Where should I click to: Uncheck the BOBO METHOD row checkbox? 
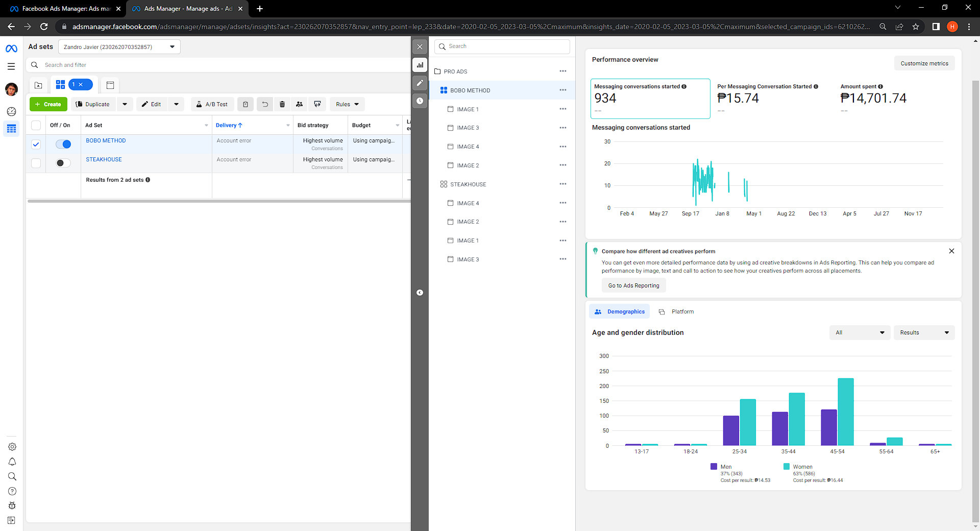coord(36,144)
